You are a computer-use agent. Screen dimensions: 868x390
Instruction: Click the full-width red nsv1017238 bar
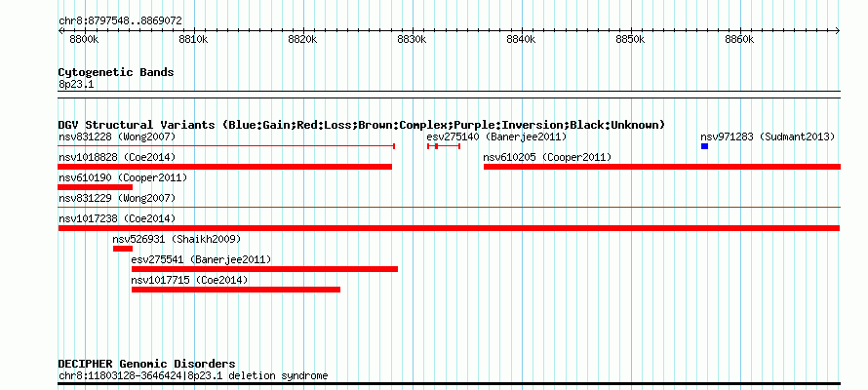tap(449, 228)
